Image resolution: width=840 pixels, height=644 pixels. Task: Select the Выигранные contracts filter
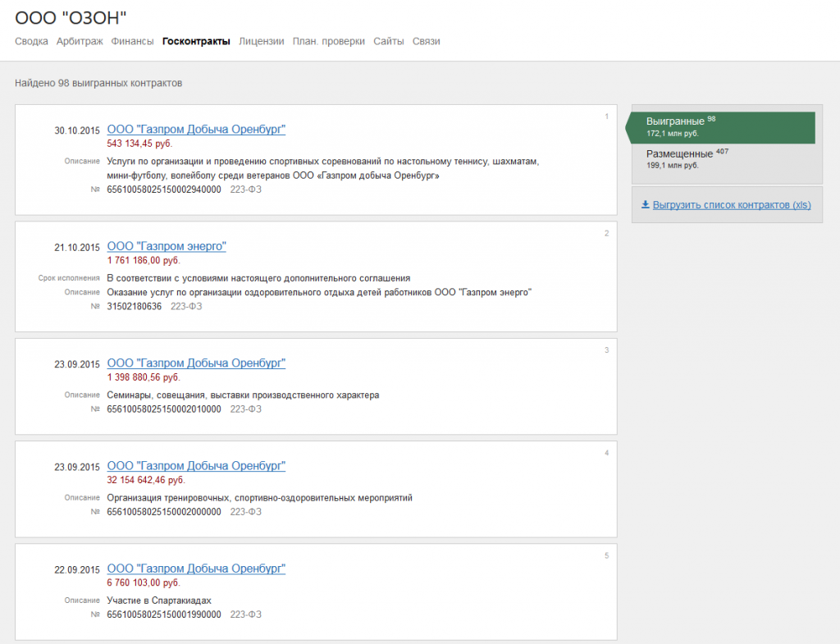pyautogui.click(x=720, y=127)
